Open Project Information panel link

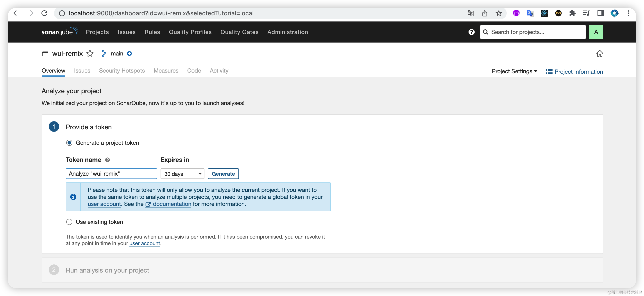coord(574,72)
